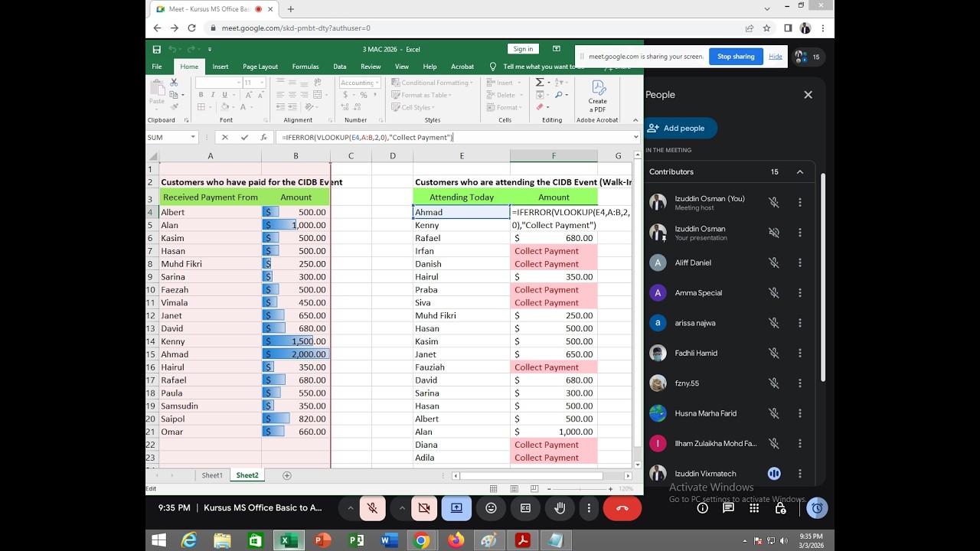Switch to the Insert ribbon tab

220,67
